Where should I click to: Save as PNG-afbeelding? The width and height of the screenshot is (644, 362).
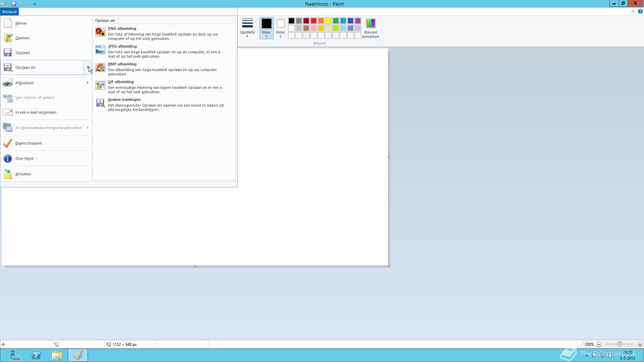164,33
